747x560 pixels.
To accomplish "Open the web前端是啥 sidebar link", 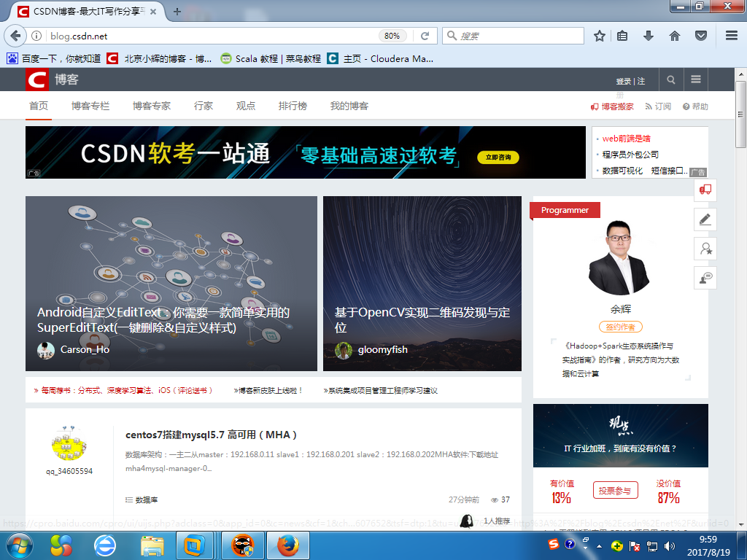I will click(x=626, y=139).
